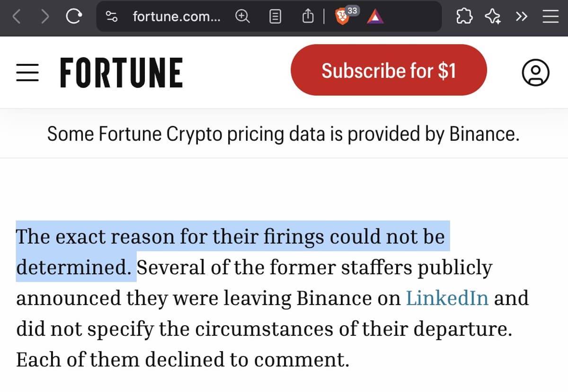Open the site permissions icon beside the URL
Viewport: 568px width, 392px height.
tap(112, 17)
